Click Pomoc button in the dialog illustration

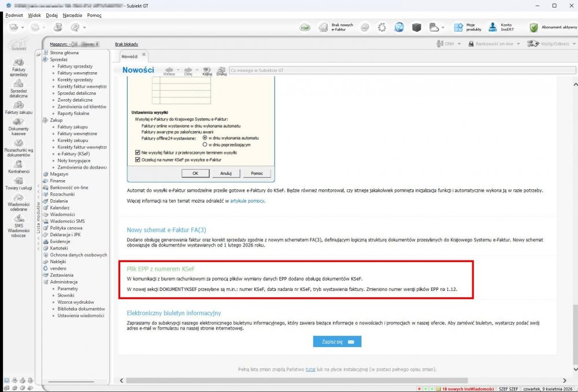coord(257,173)
